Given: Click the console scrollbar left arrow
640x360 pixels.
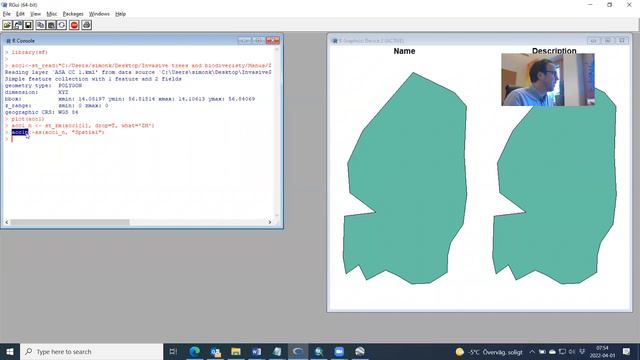Looking at the screenshot, I should [7, 222].
